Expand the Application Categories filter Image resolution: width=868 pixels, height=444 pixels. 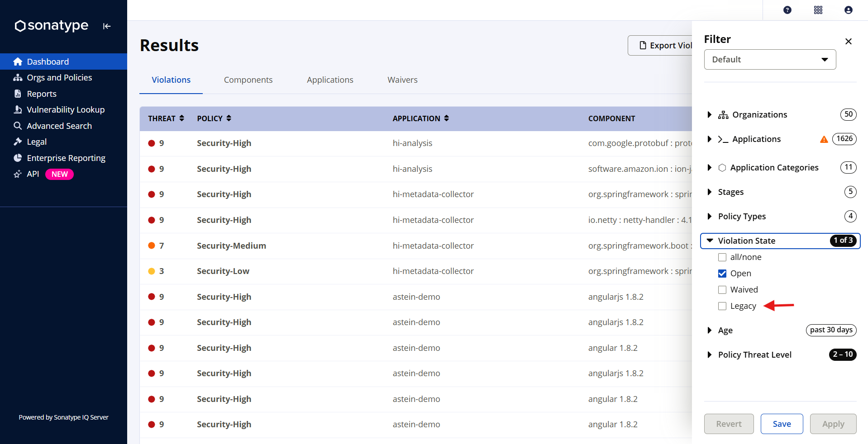click(710, 168)
